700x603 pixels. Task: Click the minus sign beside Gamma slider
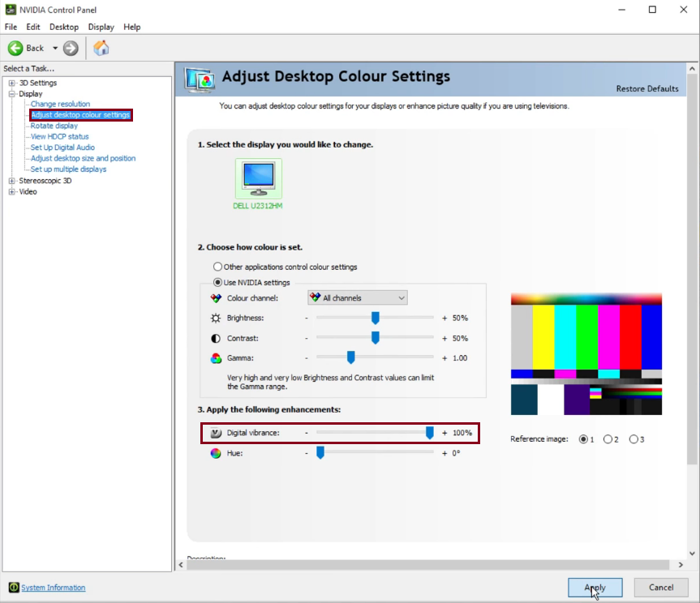click(307, 357)
